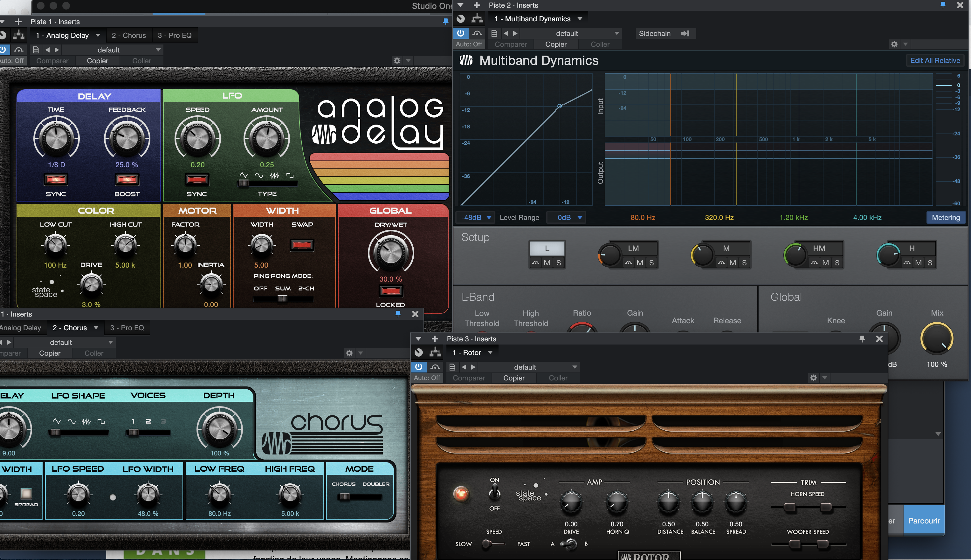The width and height of the screenshot is (971, 560).
Task: Add insert with plus icon in Piste 1
Action: [18, 22]
